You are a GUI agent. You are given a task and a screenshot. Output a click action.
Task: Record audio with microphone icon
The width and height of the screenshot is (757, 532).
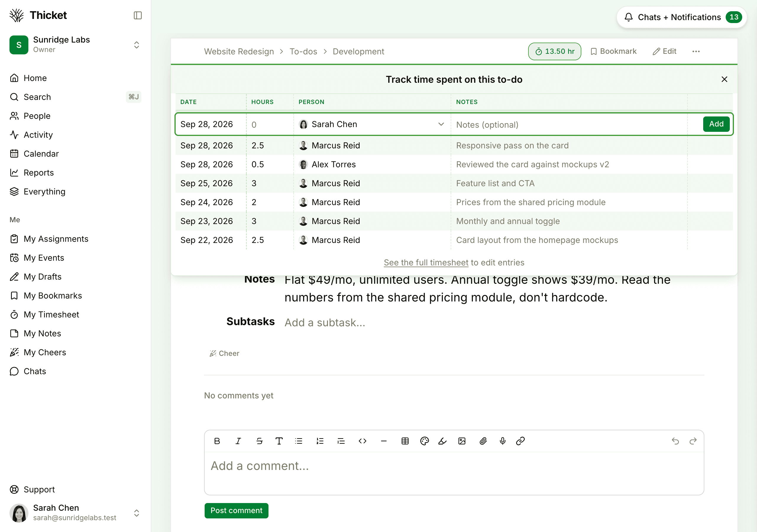[502, 441]
